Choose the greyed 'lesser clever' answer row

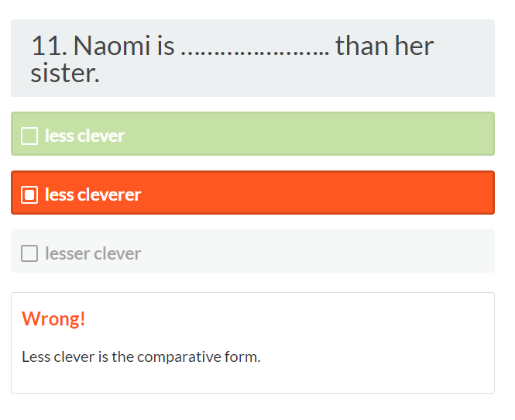[310, 251]
